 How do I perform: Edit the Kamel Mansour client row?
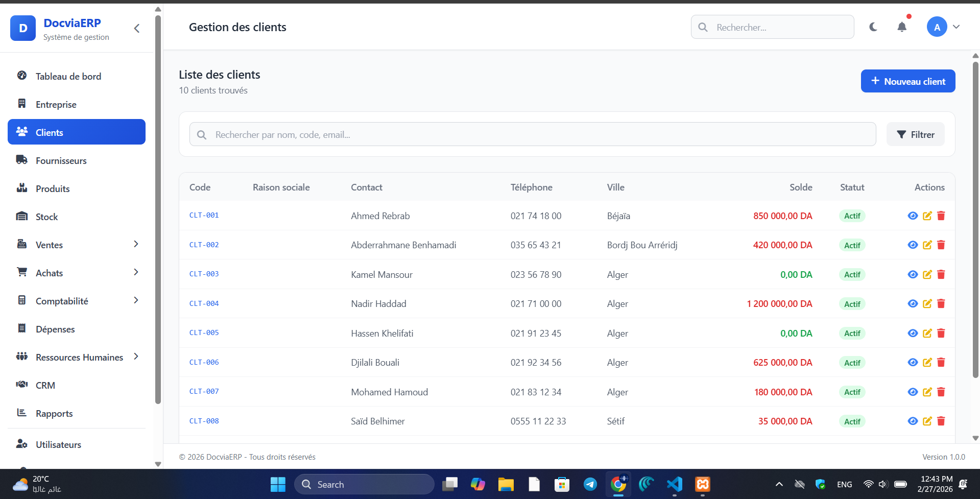pos(927,275)
